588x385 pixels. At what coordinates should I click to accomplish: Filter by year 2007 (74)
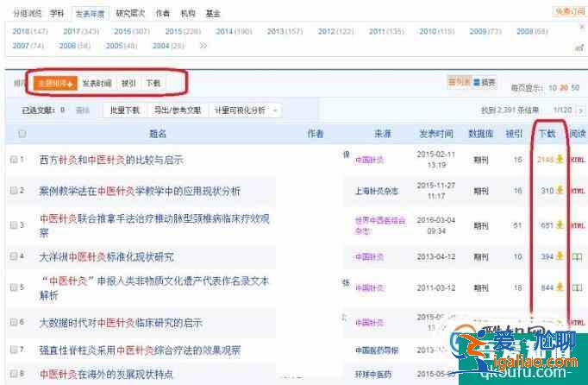[x=28, y=46]
